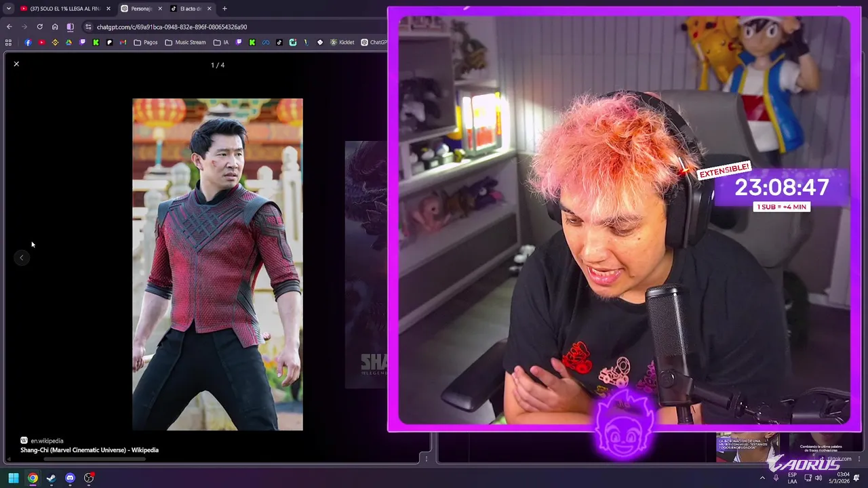This screenshot has width=868, height=488.
Task: Click the microphone icon in system tray
Action: coord(776,478)
